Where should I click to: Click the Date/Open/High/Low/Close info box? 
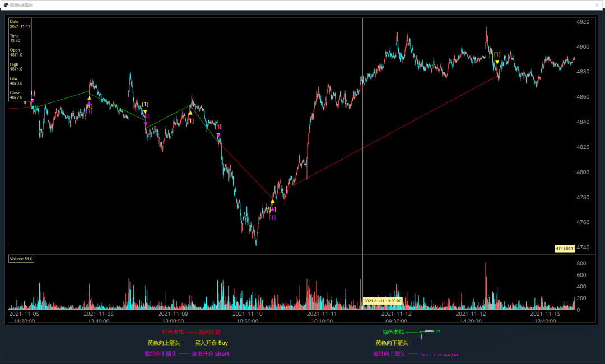pyautogui.click(x=20, y=59)
